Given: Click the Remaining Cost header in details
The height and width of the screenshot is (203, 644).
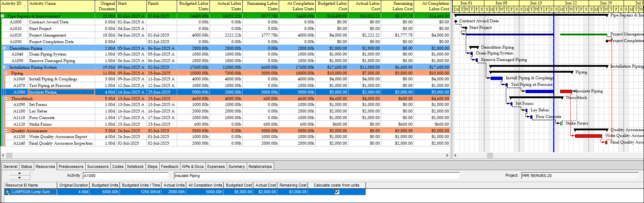Looking at the screenshot, I should (293, 185).
